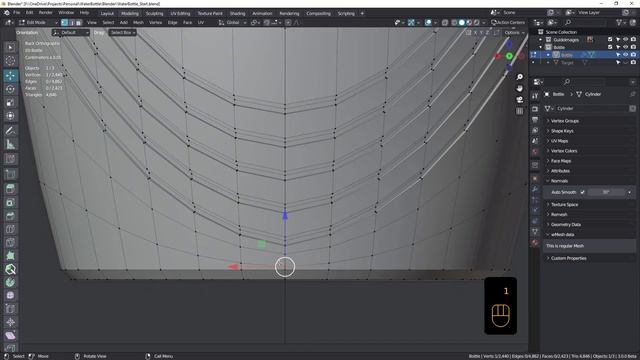Click the zoom magnifier viewport icon
640x360 pixels.
click(x=520, y=77)
